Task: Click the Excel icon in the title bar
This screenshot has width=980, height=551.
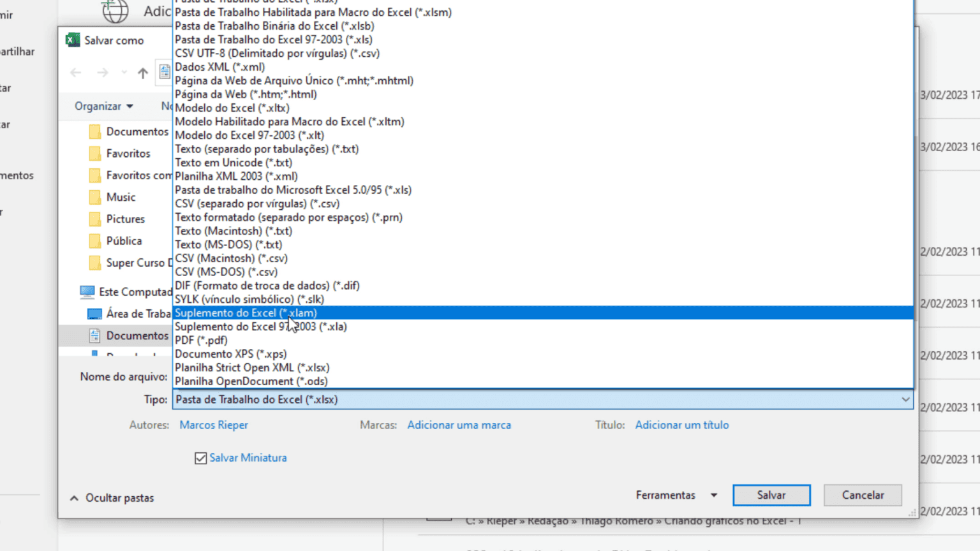Action: tap(73, 40)
